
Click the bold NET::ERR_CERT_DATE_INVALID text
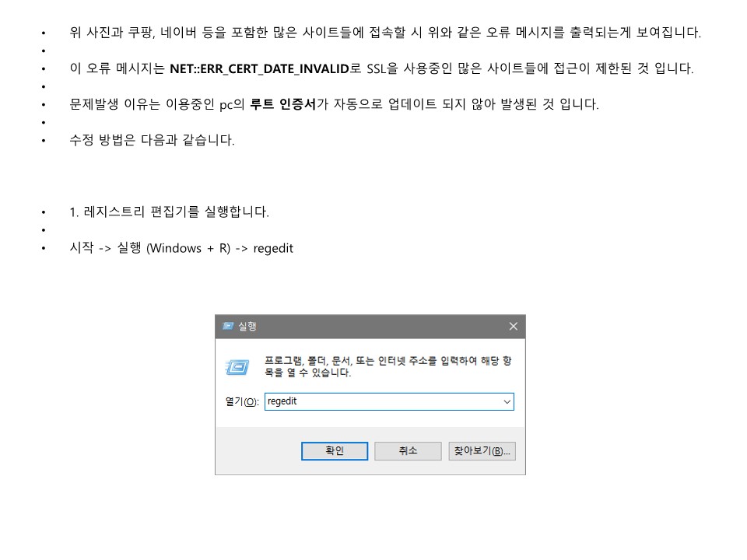(260, 68)
